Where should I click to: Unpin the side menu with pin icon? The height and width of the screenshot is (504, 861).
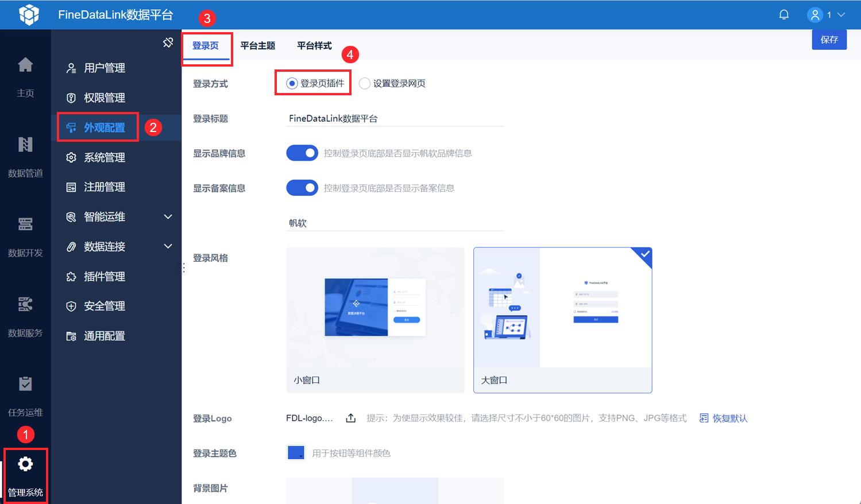click(x=168, y=42)
